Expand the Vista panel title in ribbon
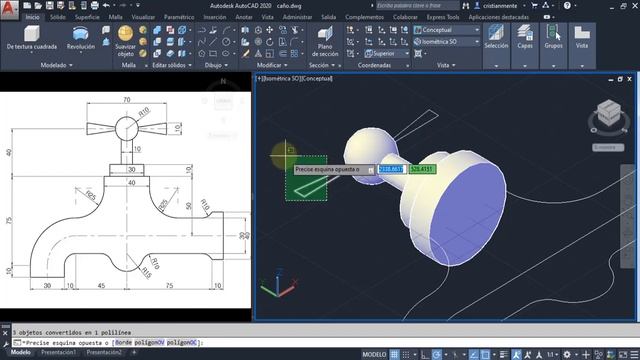640x360 pixels. (446, 65)
